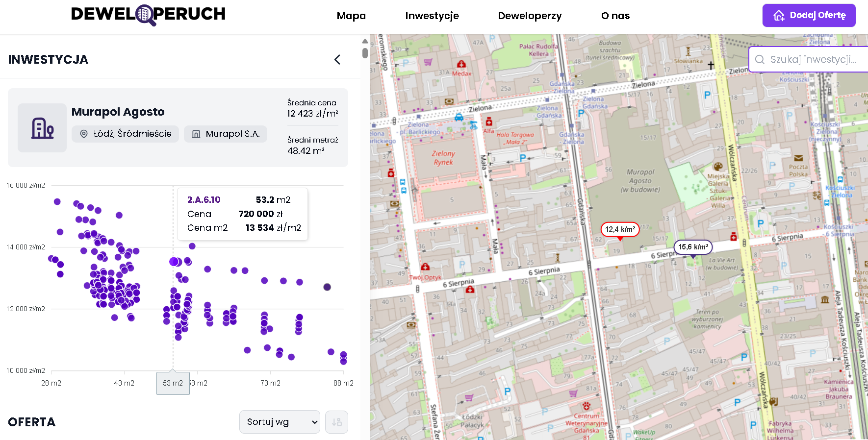
Task: Click the building icon beside Murapol Agosto
Action: point(42,128)
